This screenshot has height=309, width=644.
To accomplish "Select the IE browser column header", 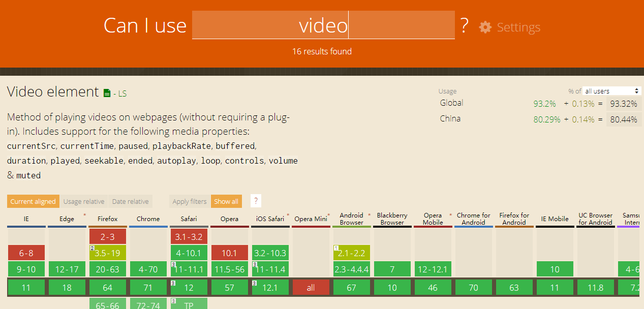I will tap(26, 219).
